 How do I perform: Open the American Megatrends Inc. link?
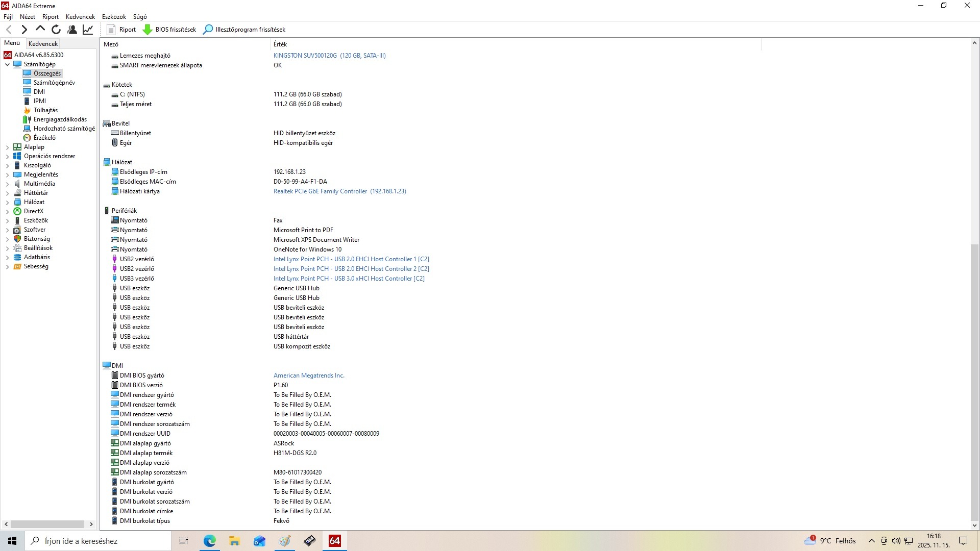coord(309,375)
